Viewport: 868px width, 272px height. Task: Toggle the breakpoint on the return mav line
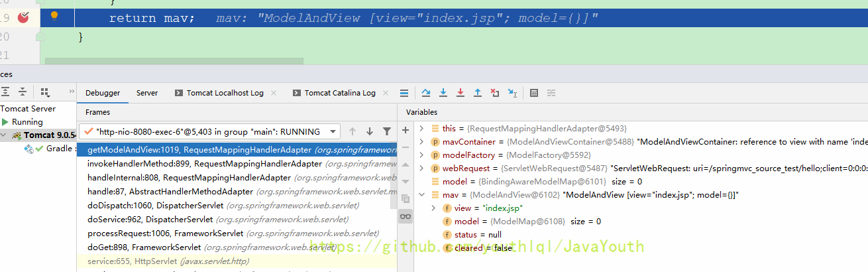[23, 18]
